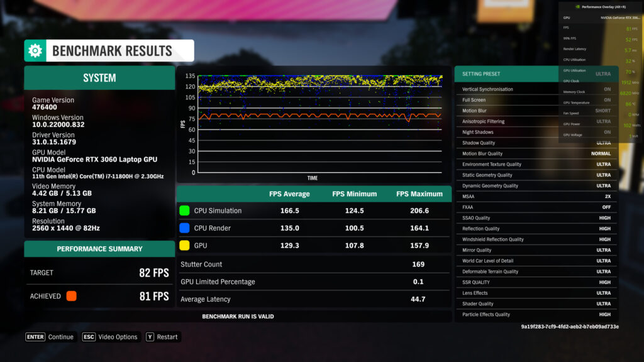Viewport: 644px width, 362px height.
Task: Click the TARGET 82 FPS value
Action: (154, 273)
